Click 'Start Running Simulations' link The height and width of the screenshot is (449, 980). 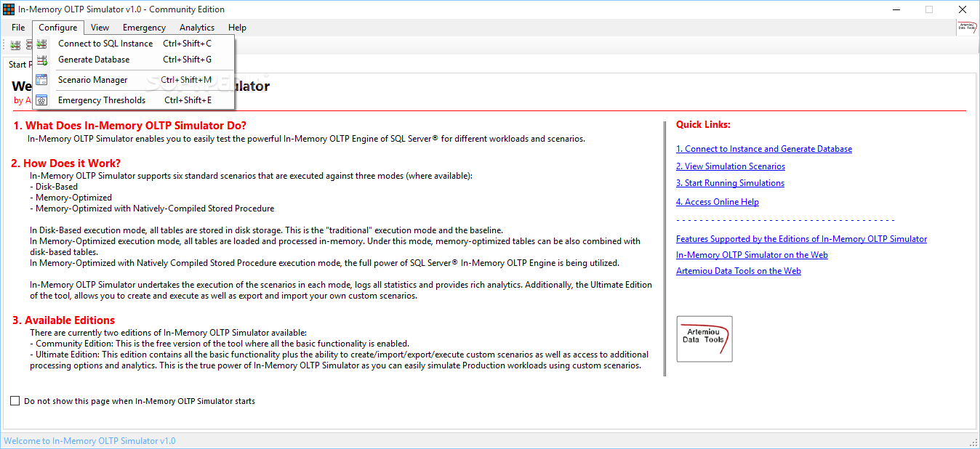point(730,183)
